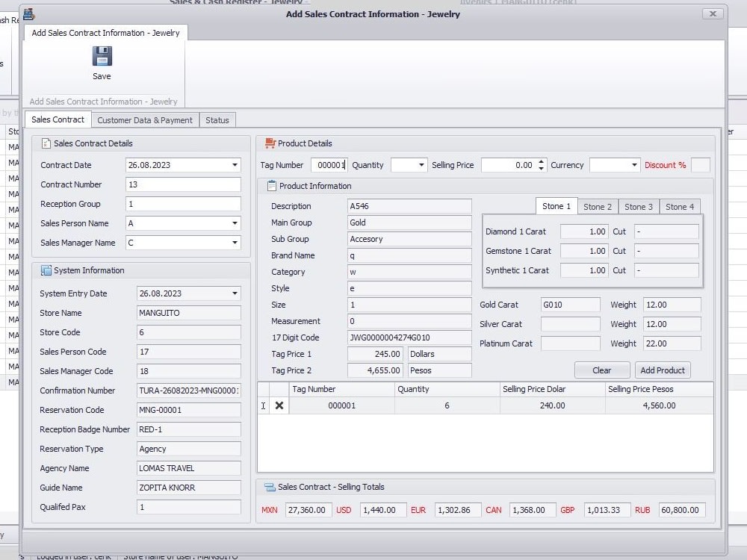
Task: Select the Agency Name field showing LOMAS TRAVEL
Action: (188, 468)
